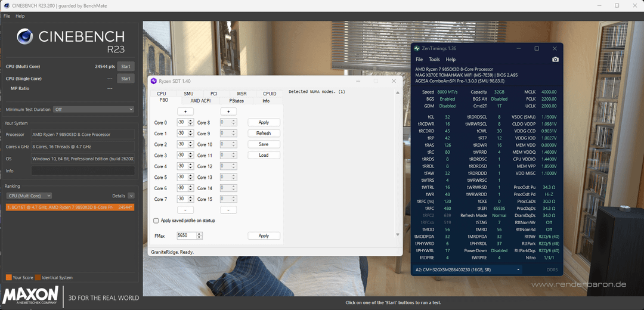
Task: Click the Ryzen SDT purple app icon
Action: 153,81
